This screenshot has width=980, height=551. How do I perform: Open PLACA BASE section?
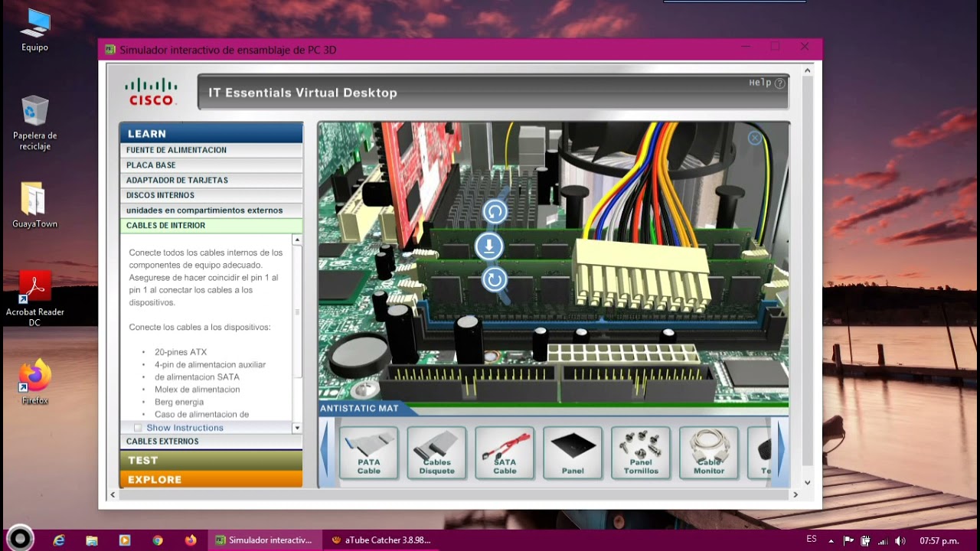click(x=211, y=165)
